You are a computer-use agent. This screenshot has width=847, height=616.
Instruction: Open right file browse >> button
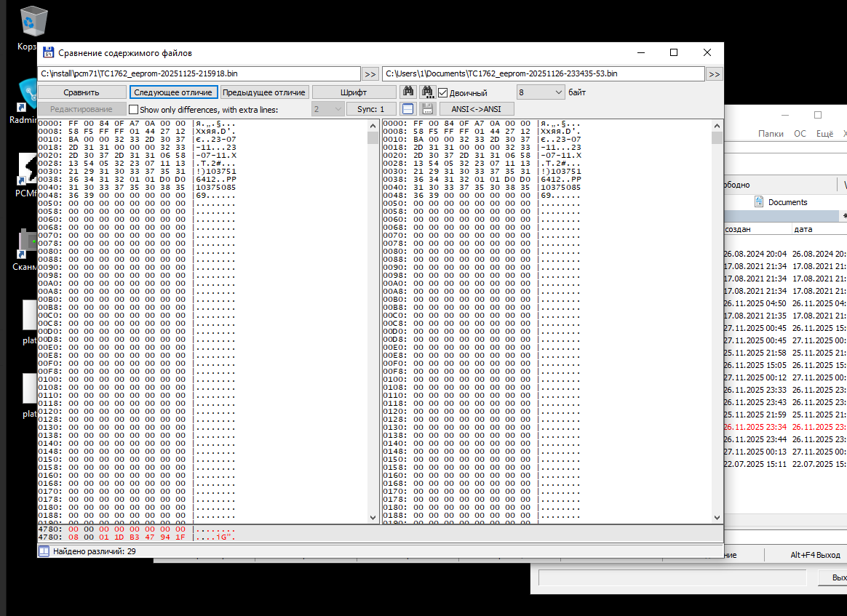pos(714,74)
